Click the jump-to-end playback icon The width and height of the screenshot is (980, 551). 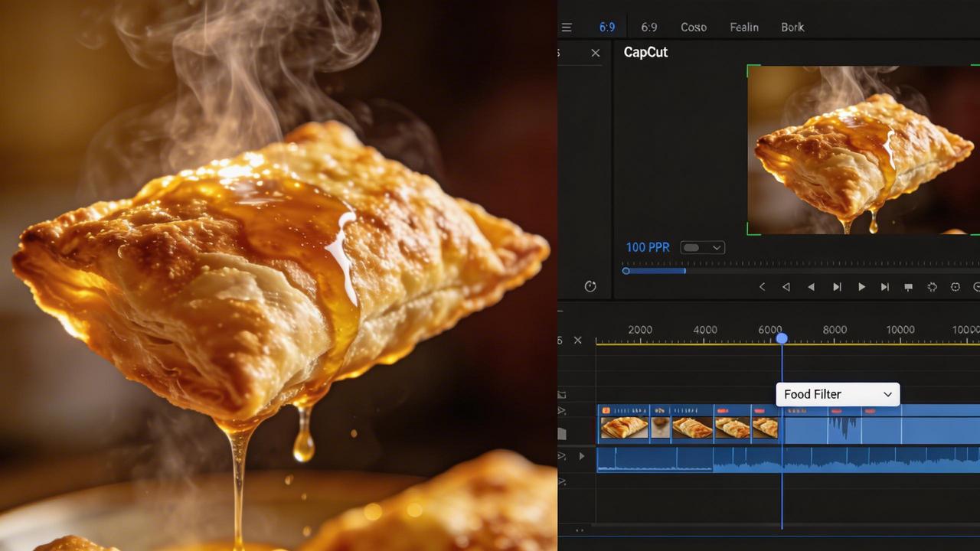click(884, 286)
